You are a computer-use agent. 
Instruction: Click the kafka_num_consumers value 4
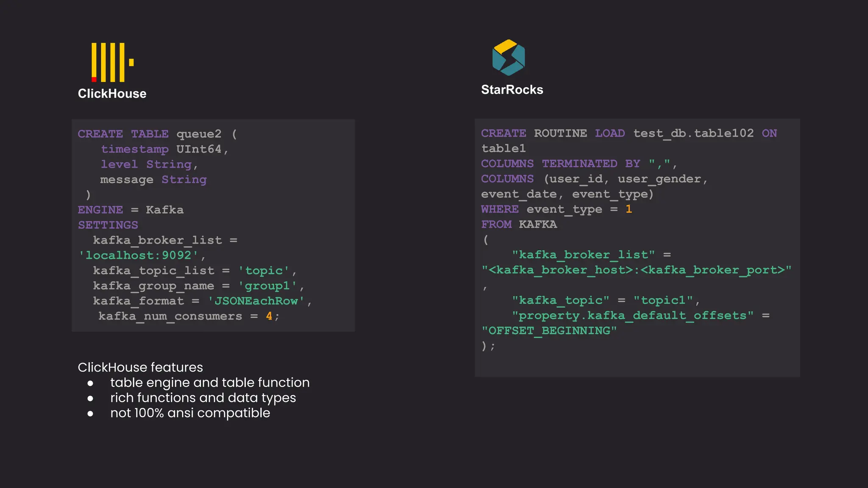269,316
